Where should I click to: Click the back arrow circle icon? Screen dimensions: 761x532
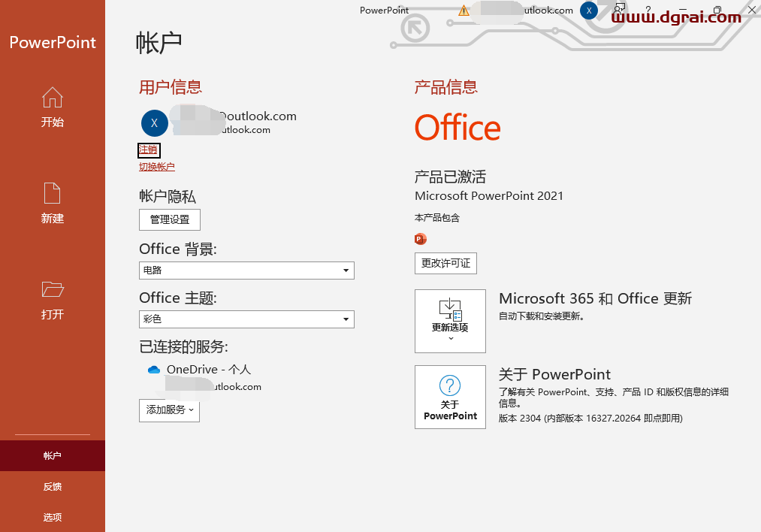point(415,28)
